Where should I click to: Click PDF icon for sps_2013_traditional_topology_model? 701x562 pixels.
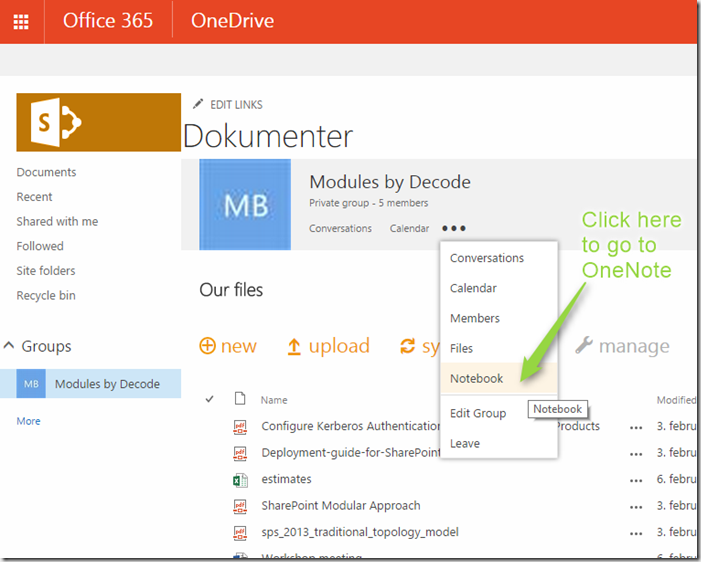pos(240,533)
